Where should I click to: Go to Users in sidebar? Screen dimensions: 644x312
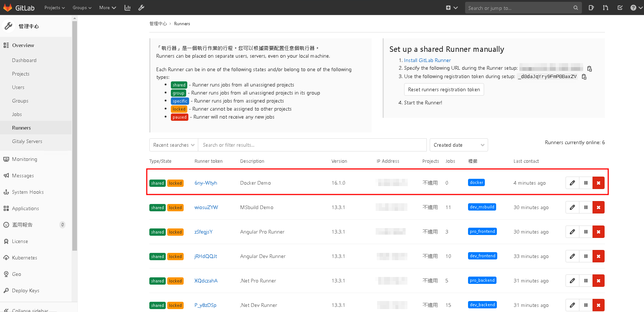tap(18, 87)
